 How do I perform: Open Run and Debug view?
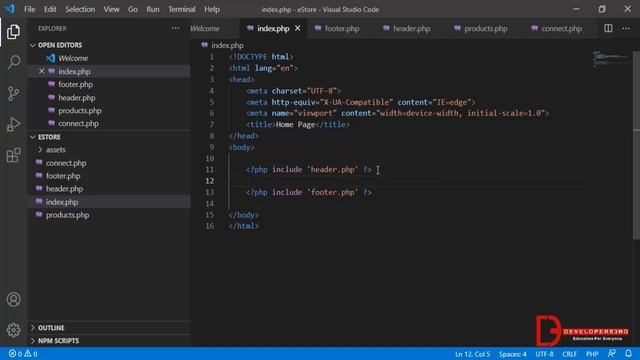pos(13,124)
